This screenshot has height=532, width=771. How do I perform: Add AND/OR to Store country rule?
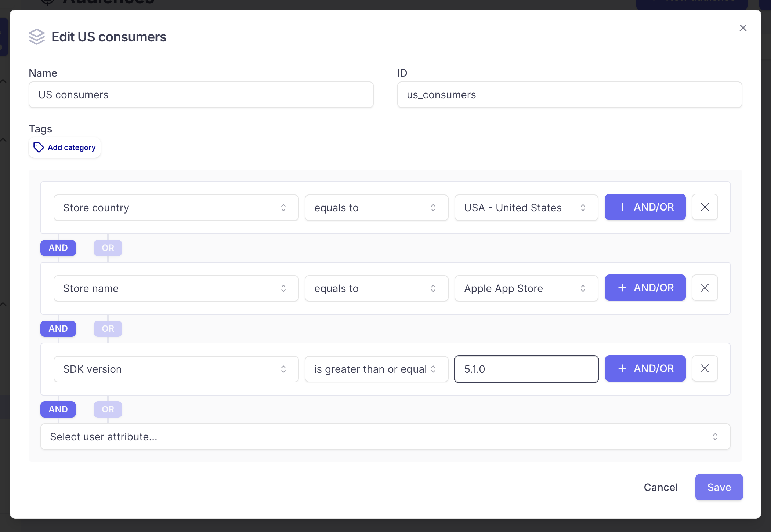point(645,207)
